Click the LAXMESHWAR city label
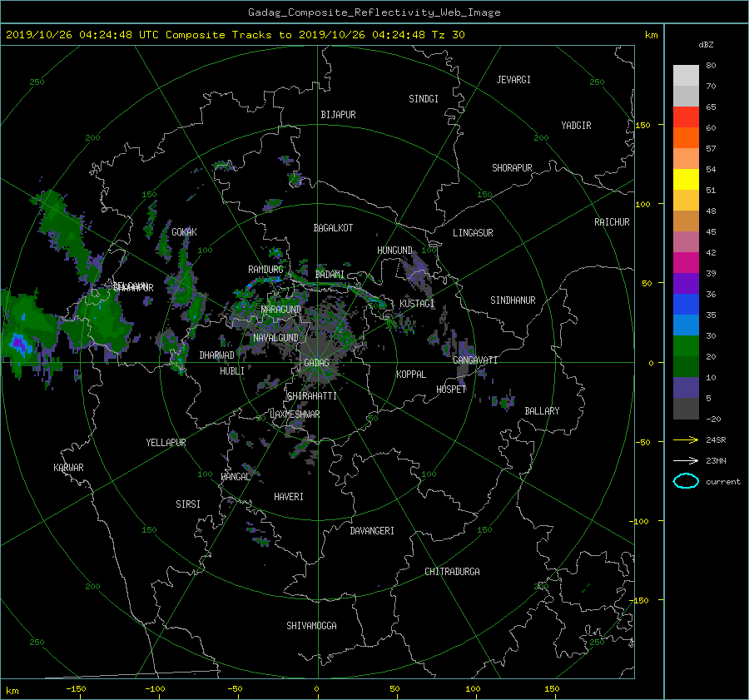This screenshot has width=749, height=700. click(295, 415)
